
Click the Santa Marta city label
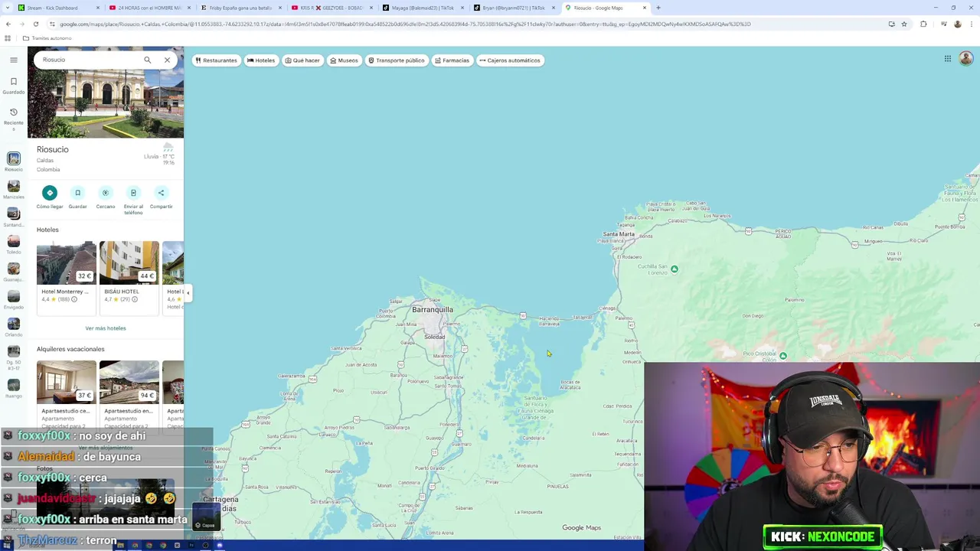619,234
